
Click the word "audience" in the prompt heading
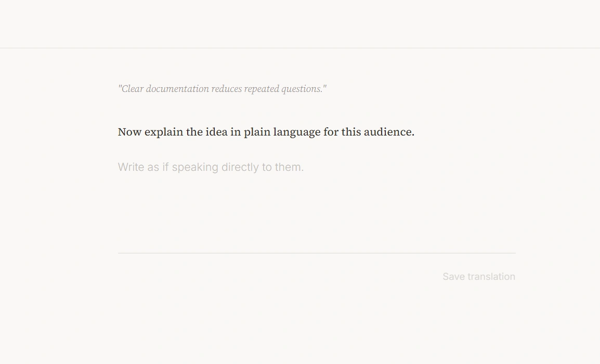pos(388,132)
